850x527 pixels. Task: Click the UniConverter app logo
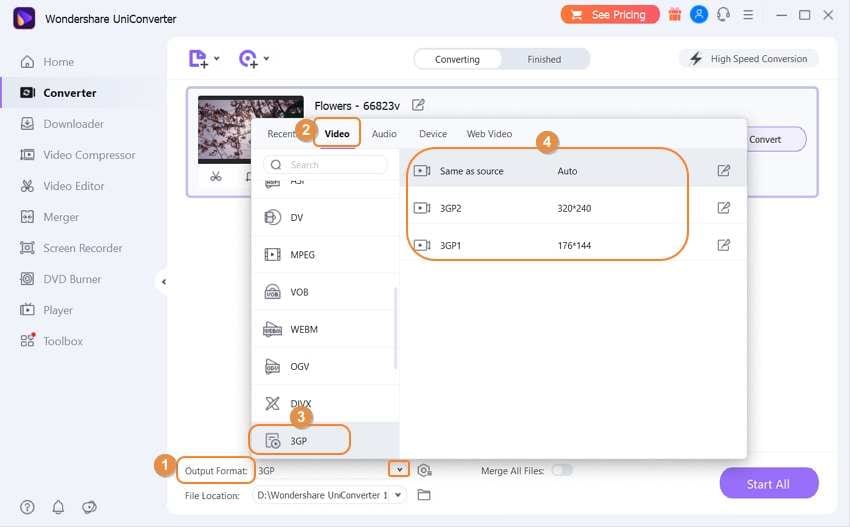(24, 18)
